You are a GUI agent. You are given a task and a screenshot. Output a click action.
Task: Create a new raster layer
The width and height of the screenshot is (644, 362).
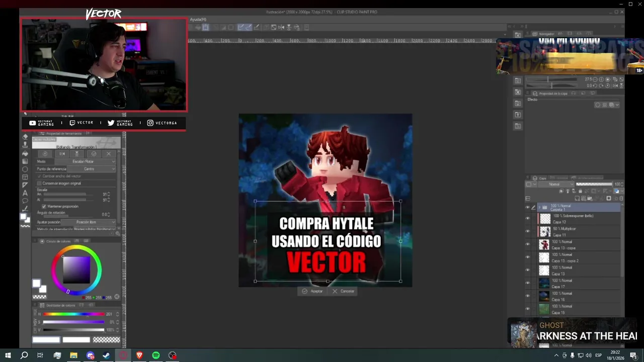(577, 199)
